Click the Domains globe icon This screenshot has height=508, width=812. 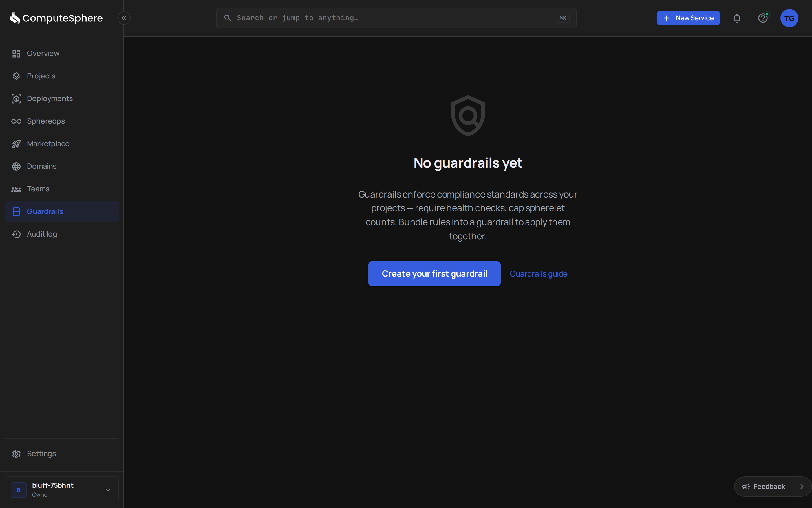pos(16,166)
